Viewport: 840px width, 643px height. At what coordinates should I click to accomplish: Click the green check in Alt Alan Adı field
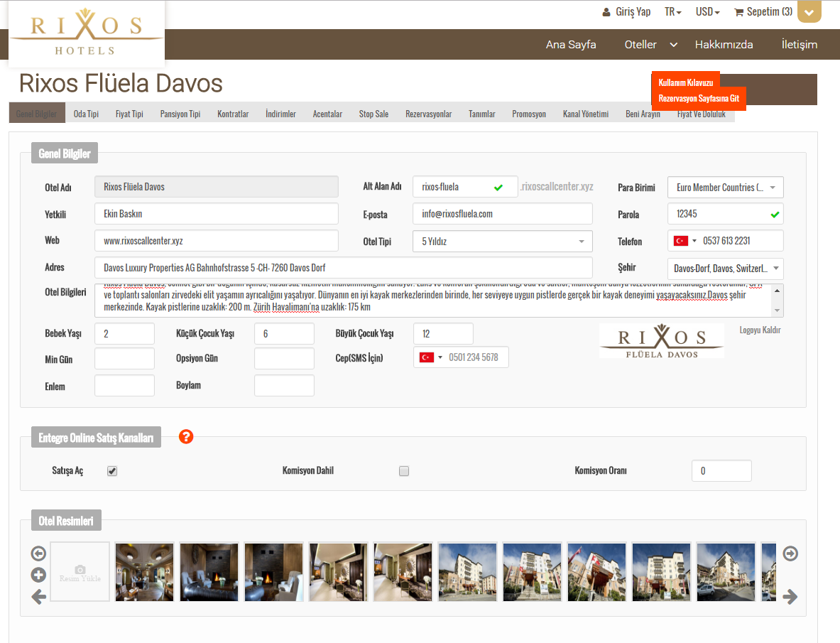pos(498,188)
